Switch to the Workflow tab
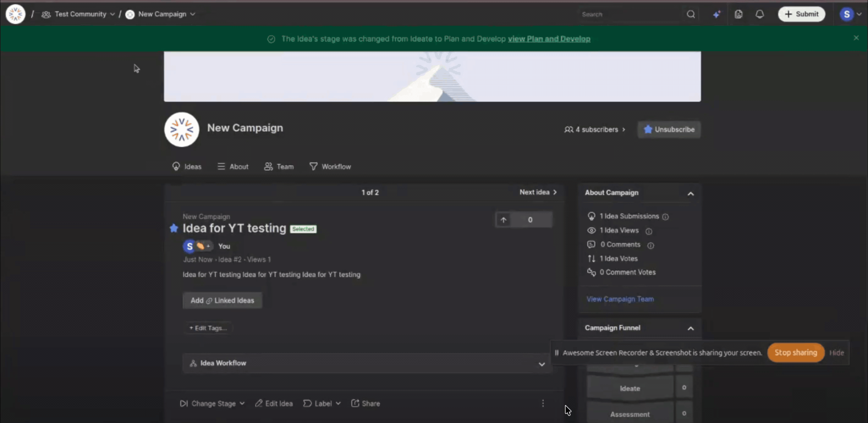 [330, 167]
